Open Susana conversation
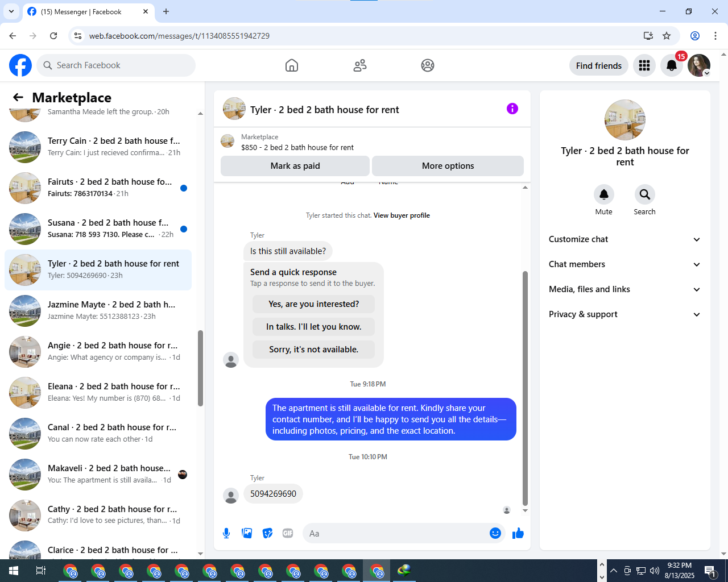Viewport: 728px width, 582px height. (98, 229)
